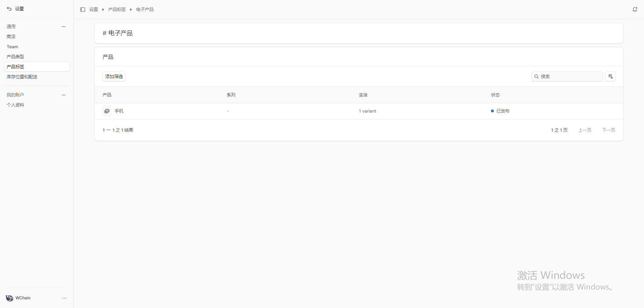Screen dimensions: 644x308
Task: Go to 产品类型 settings page
Action: point(15,57)
